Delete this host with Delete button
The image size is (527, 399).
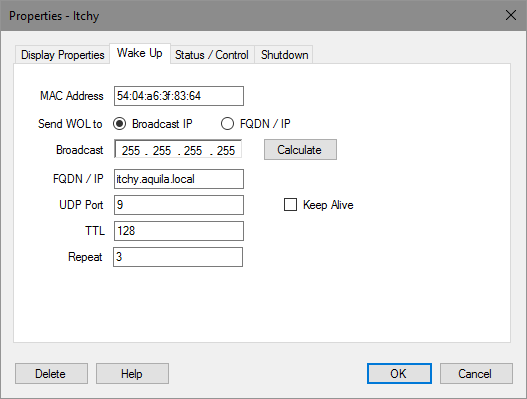[x=51, y=373]
